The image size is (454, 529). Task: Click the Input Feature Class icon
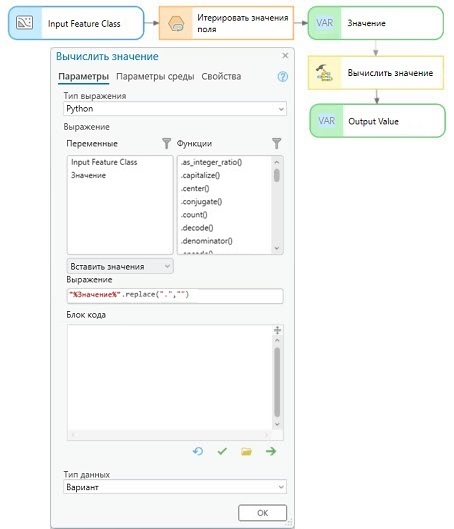pos(25,23)
